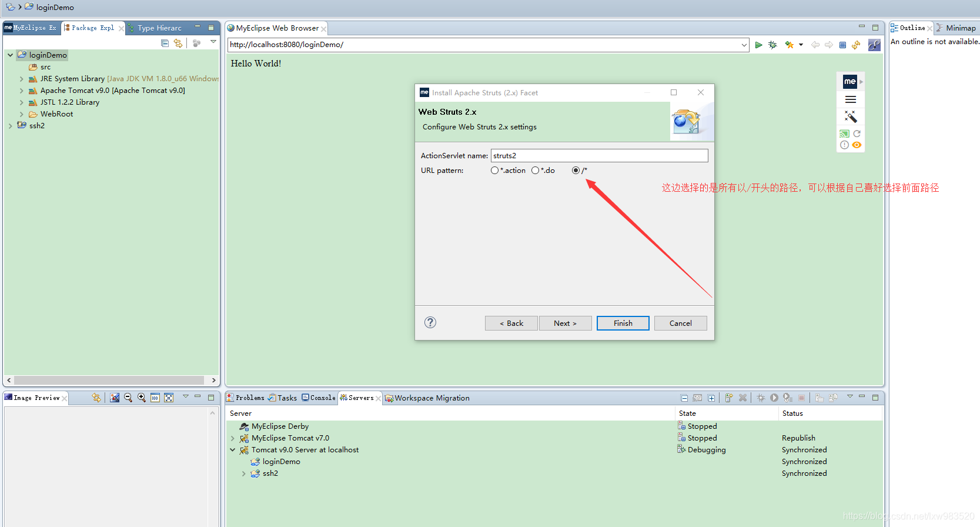980x527 pixels.
Task: Click the green cast icon in floating toolbar
Action: point(844,134)
